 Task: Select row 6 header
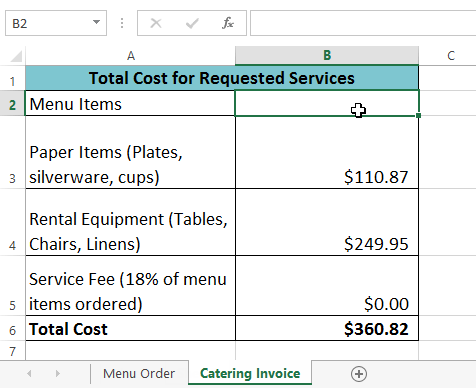point(12,328)
